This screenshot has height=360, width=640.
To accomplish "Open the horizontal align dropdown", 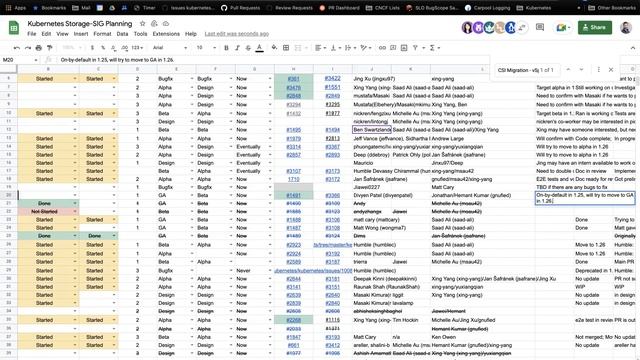I will [x=321, y=48].
